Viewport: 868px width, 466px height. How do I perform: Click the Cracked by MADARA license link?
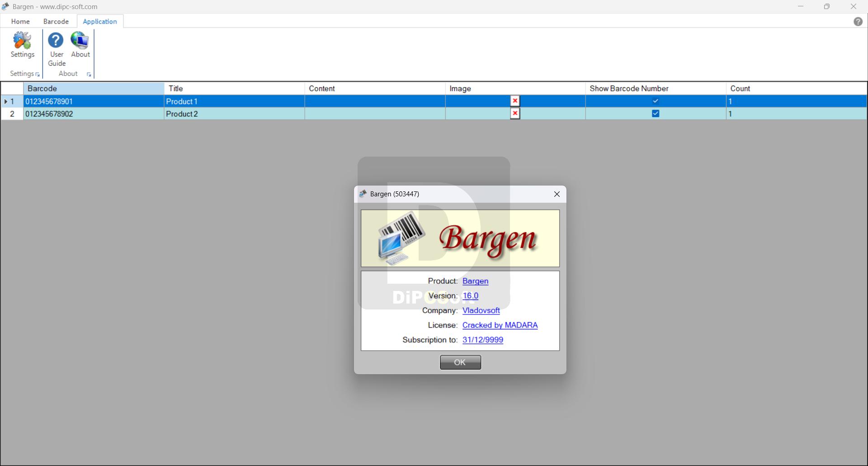point(500,325)
